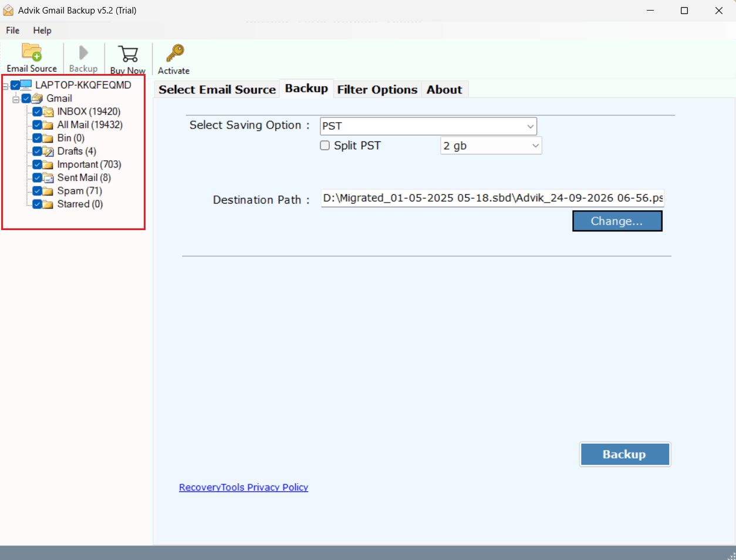Click the Drafts folder icon
736x560 pixels.
tap(48, 151)
